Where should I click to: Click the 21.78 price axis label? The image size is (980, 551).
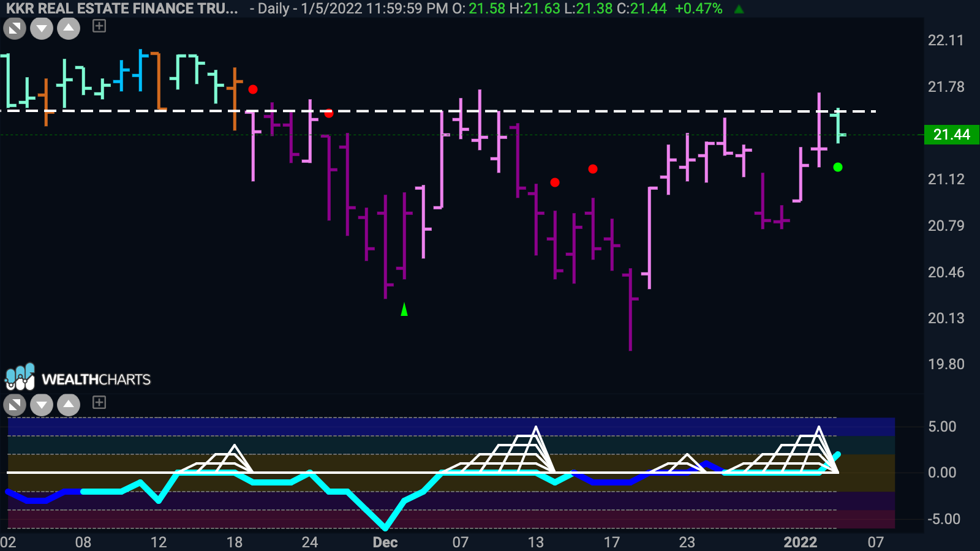point(946,87)
